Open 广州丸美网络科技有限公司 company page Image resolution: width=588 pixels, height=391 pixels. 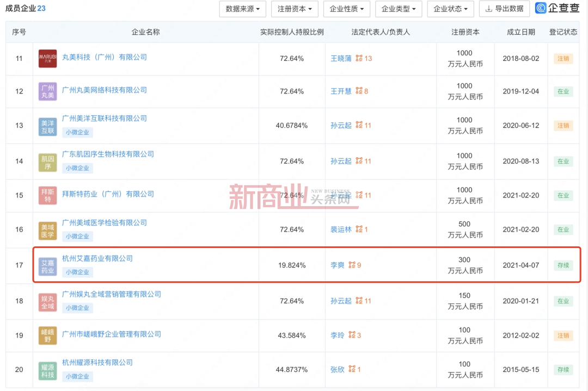pyautogui.click(x=104, y=90)
